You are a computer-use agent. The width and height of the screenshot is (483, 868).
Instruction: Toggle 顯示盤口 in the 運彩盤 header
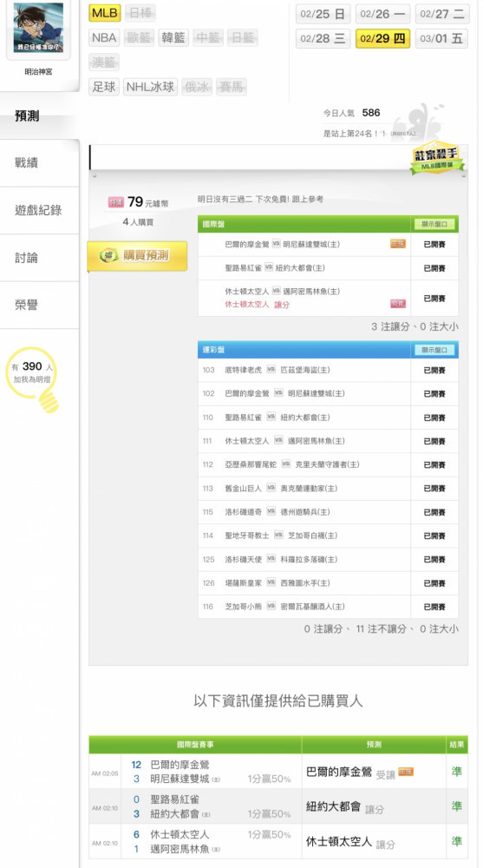click(434, 350)
